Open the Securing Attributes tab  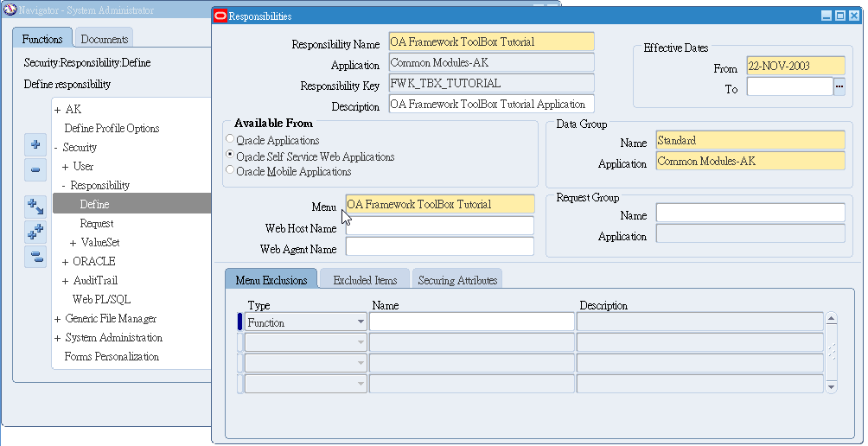(x=457, y=280)
